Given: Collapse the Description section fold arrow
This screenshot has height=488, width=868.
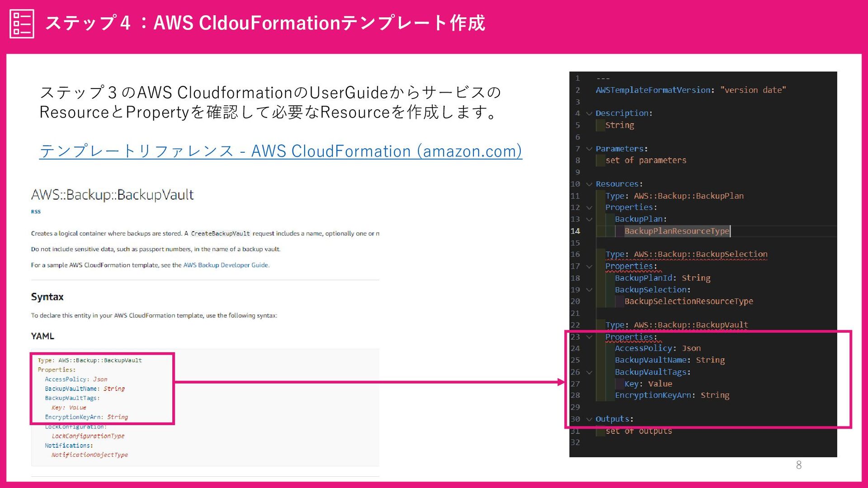Looking at the screenshot, I should coord(589,113).
